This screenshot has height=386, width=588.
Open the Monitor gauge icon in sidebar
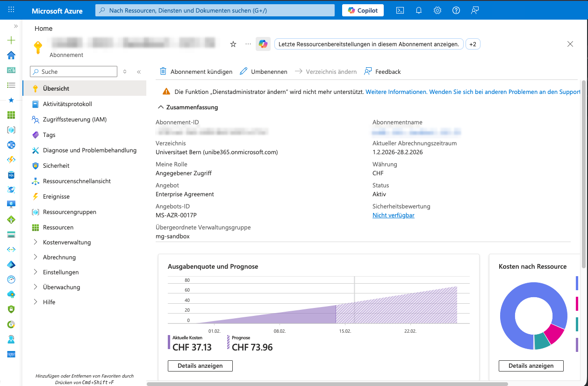10,279
